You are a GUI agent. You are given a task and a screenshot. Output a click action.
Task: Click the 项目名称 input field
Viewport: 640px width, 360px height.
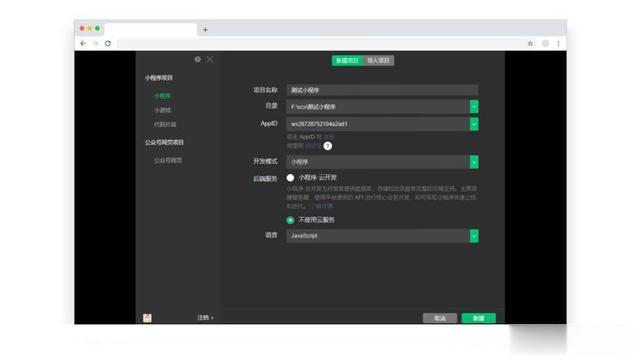tap(382, 90)
